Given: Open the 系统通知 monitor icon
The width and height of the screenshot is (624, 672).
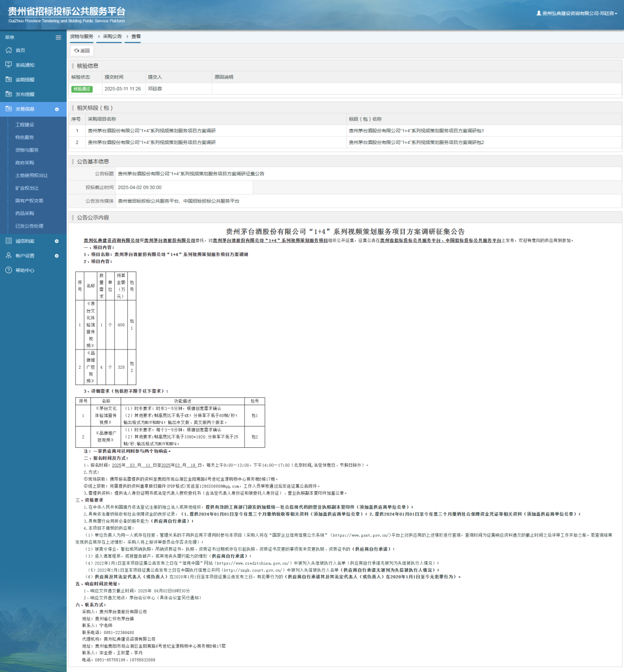Looking at the screenshot, I should pyautogui.click(x=8, y=65).
